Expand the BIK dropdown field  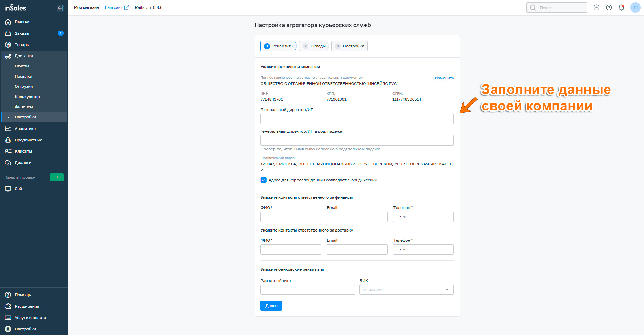coord(447,290)
